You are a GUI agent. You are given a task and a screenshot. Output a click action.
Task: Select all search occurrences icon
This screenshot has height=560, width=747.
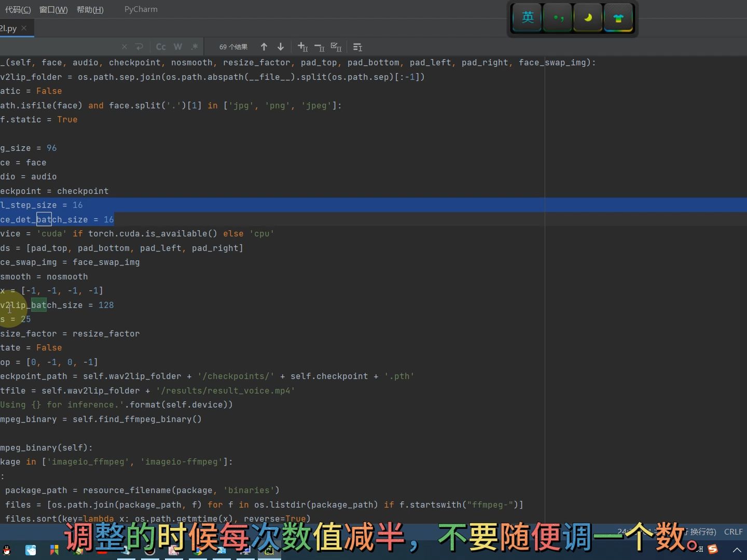[337, 47]
